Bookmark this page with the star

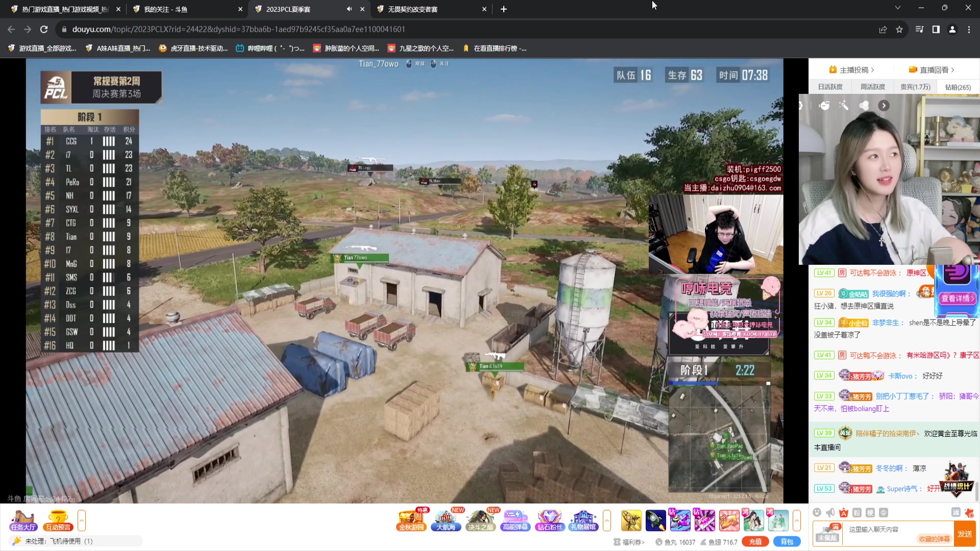click(x=899, y=30)
